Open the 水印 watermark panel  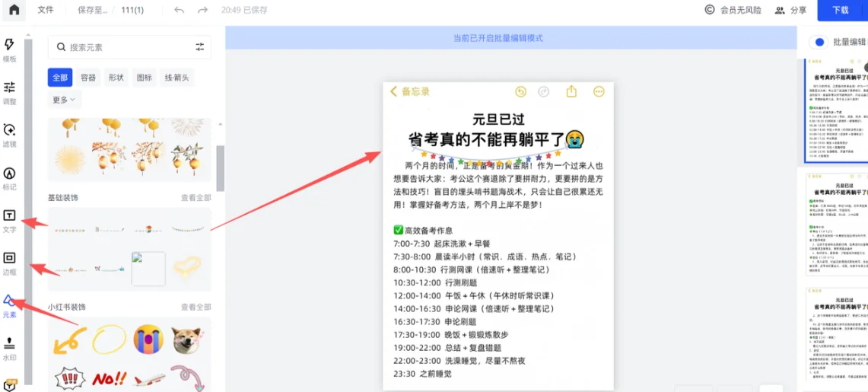point(9,349)
